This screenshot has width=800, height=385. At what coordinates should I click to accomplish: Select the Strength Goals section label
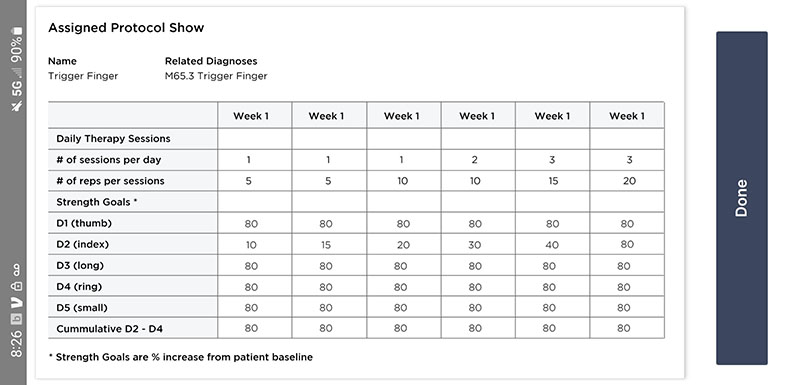coord(97,202)
